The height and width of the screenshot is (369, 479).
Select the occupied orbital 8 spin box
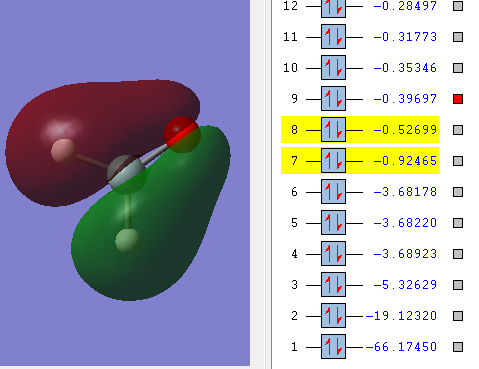coord(333,130)
